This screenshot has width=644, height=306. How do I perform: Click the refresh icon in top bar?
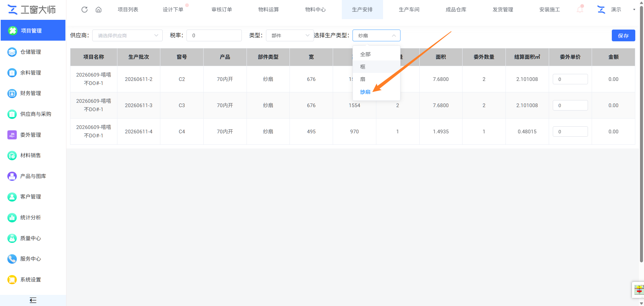[85, 9]
